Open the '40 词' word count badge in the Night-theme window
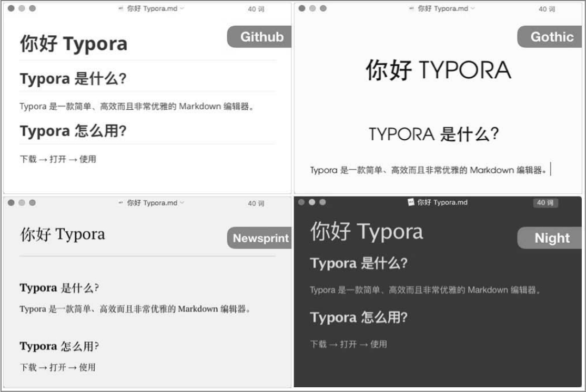Viewport: 586px width, 392px height. (545, 203)
